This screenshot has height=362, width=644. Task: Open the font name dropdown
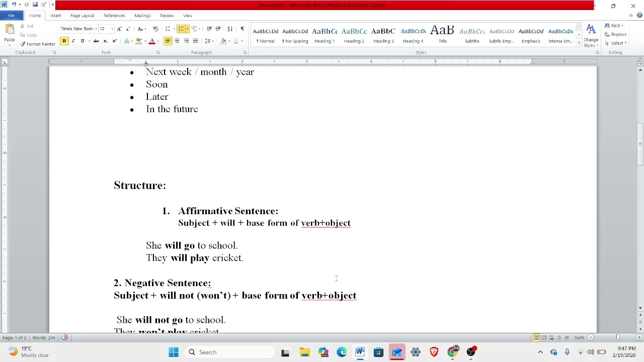96,29
